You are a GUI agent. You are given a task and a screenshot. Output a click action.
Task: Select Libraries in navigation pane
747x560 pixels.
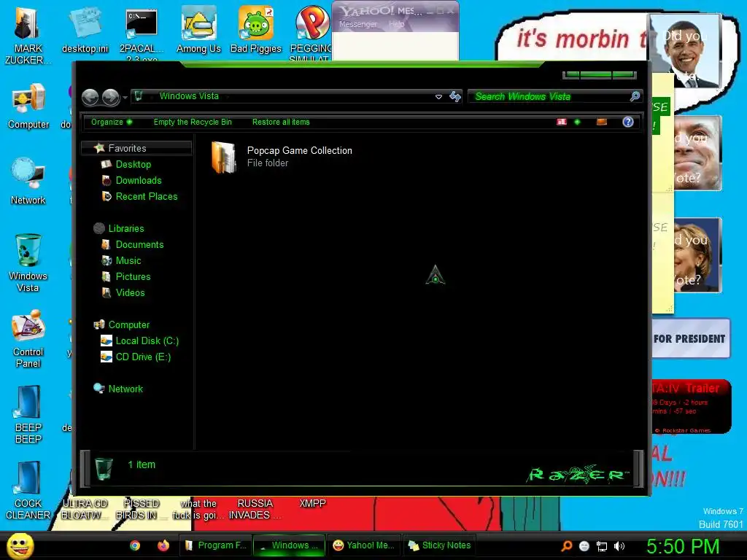click(x=125, y=228)
